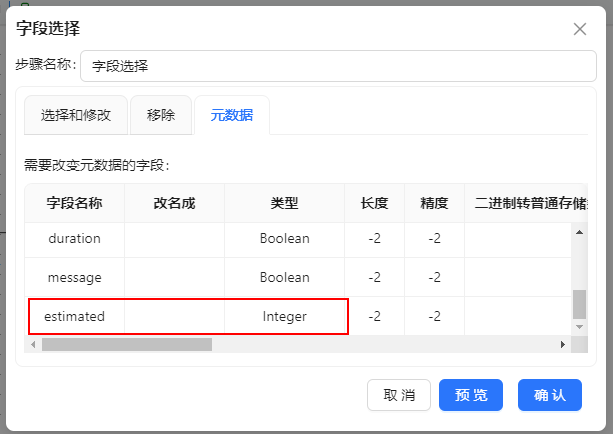
Task: Open the Integer type cell for estimated
Action: (x=285, y=316)
